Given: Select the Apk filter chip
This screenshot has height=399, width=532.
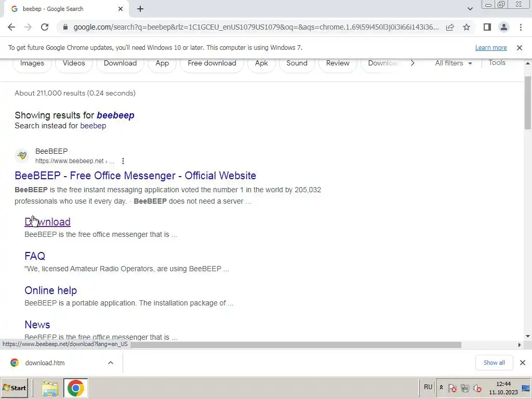Looking at the screenshot, I should click(x=261, y=63).
